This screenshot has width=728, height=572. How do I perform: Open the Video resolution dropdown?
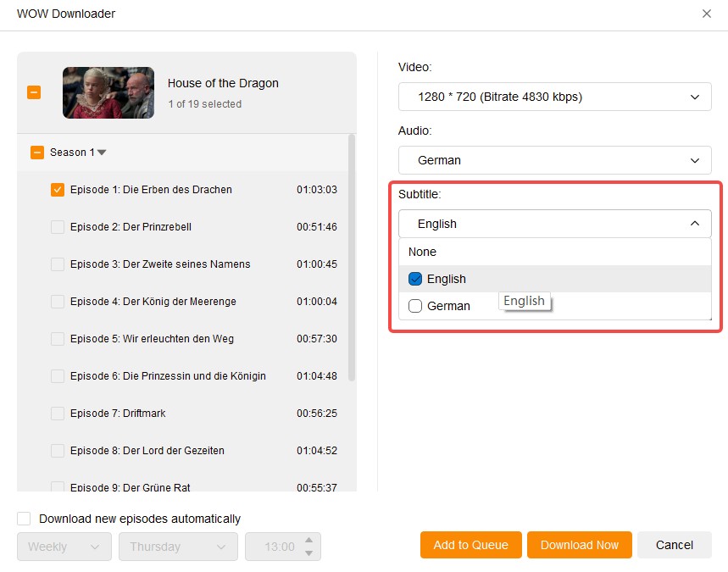(x=554, y=97)
